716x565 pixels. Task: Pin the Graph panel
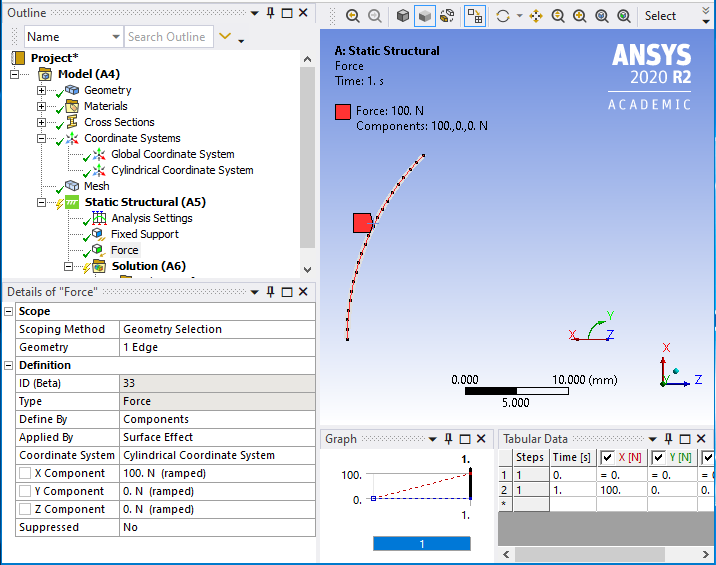point(449,439)
